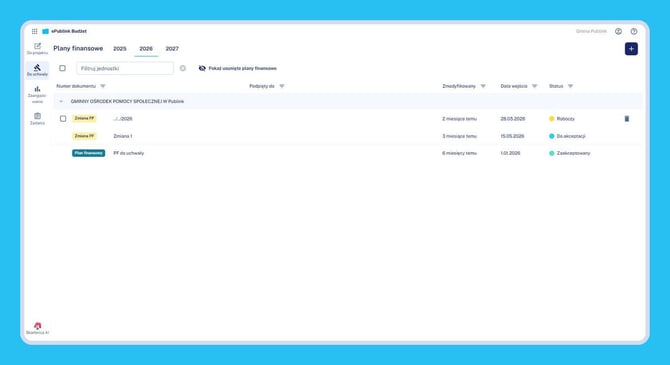
Task: Tick the select-all checkbox beside filter field
Action: tap(62, 68)
